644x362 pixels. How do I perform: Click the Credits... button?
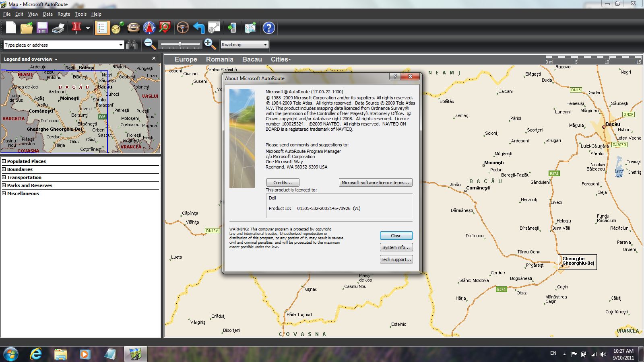pos(283,183)
